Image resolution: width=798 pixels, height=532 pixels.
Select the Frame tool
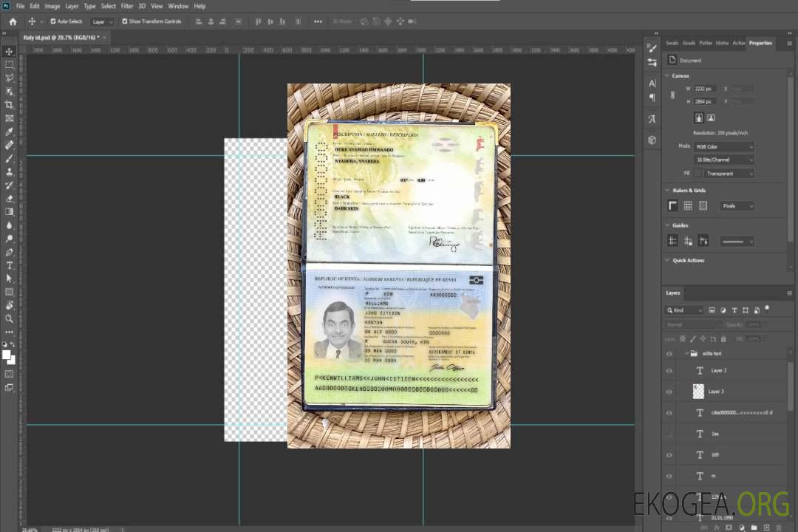coord(9,118)
